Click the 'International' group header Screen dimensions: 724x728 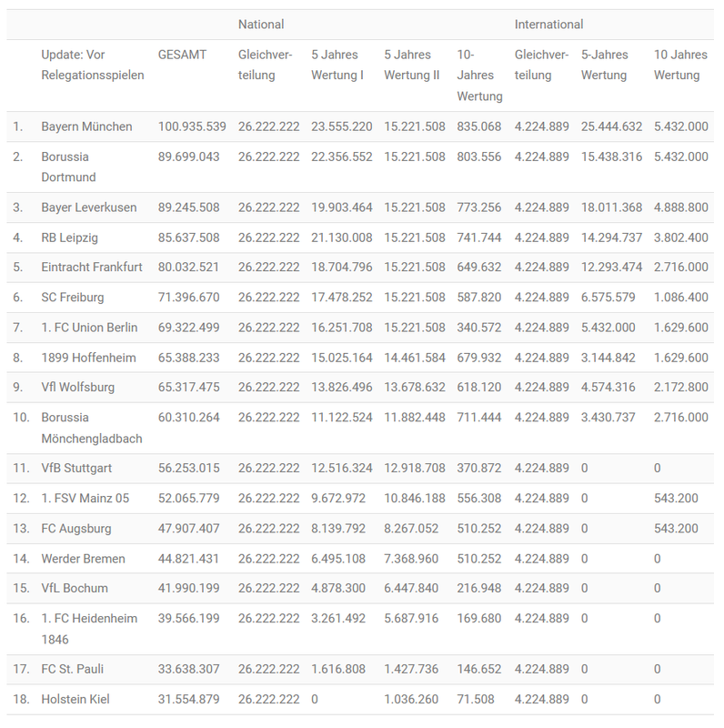(x=548, y=25)
